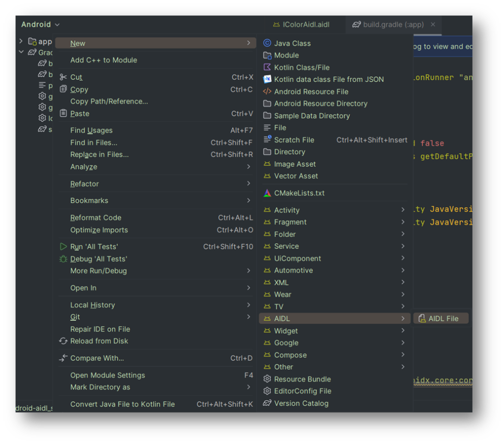Screen dimensions: 504x444
Task: Click the Java Class icon in submenu
Action: tap(267, 43)
